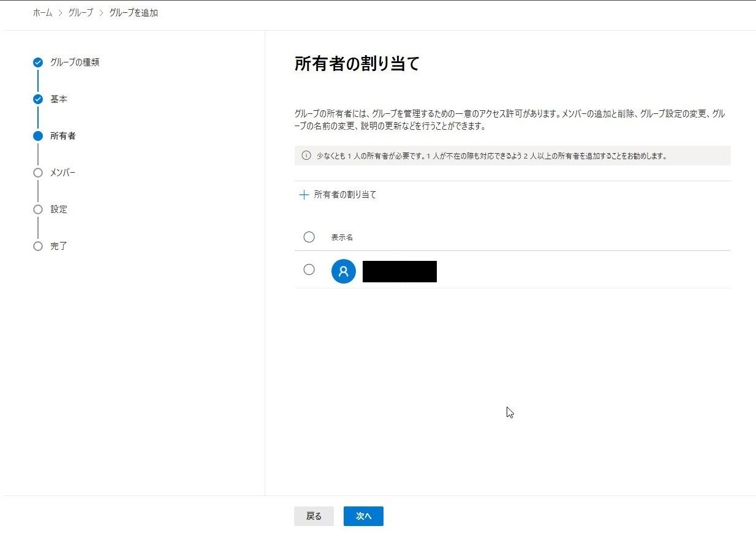The width and height of the screenshot is (756, 534).
Task: Select the メンバー step label
Action: pos(62,173)
